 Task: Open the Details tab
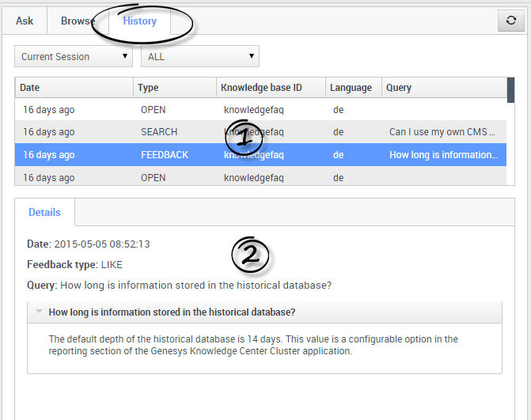[x=44, y=213]
